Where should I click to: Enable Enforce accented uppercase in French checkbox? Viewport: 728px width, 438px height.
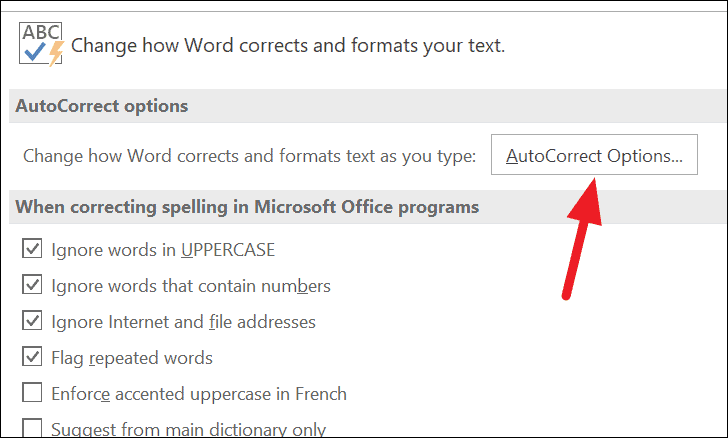tap(32, 392)
